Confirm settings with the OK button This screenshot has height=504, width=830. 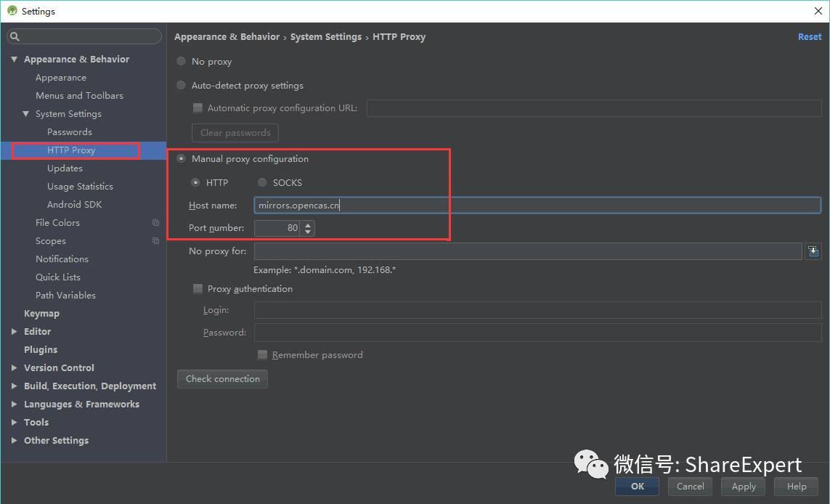(638, 487)
